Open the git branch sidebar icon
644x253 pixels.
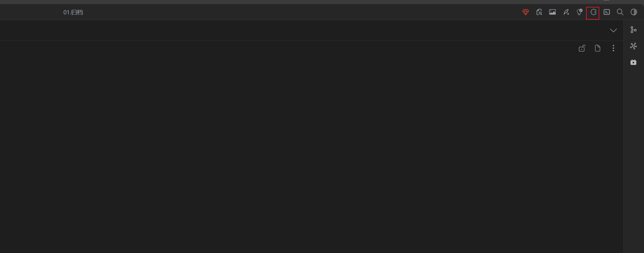point(633,30)
